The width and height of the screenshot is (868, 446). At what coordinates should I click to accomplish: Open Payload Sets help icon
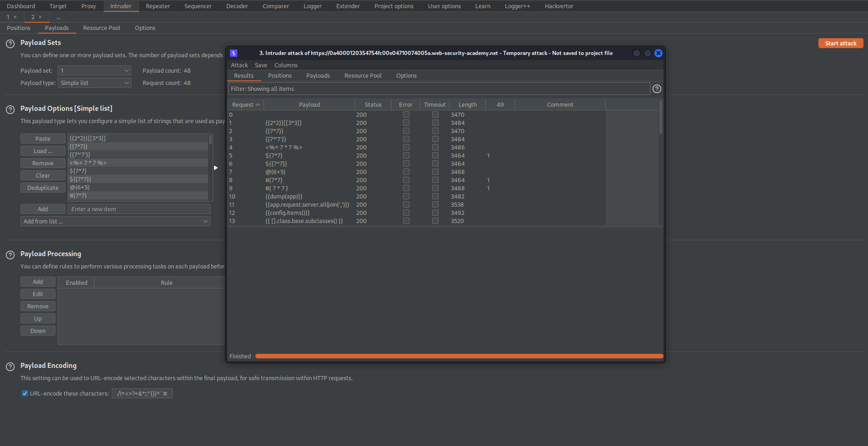point(10,44)
